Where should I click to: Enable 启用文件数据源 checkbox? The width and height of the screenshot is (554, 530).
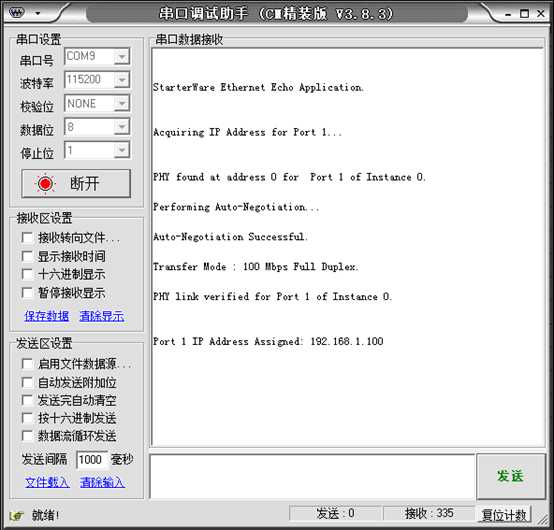27,364
